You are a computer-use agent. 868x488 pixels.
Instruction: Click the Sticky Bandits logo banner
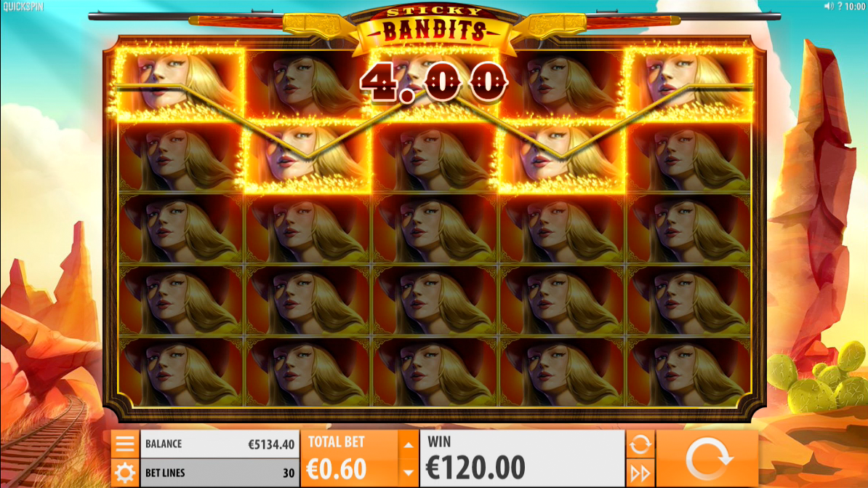435,26
